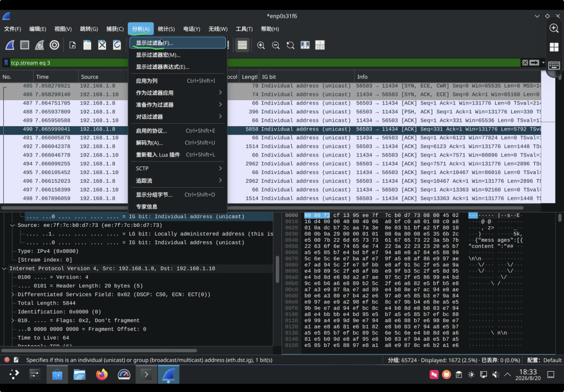Click the zoom in magnifier toolbar icon

pyautogui.click(x=261, y=45)
